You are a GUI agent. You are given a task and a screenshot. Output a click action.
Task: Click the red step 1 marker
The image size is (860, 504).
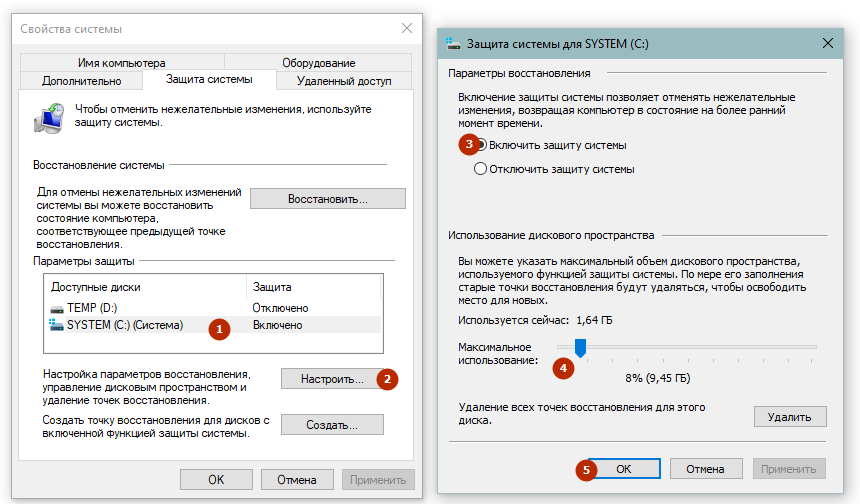221,327
